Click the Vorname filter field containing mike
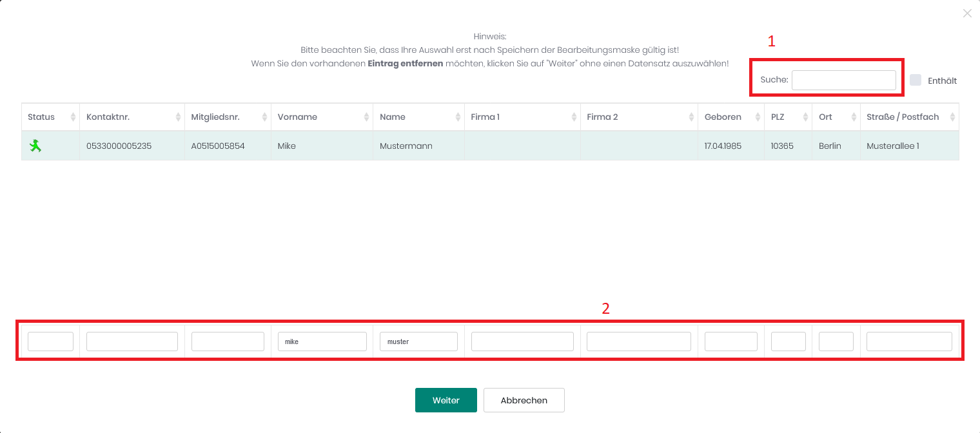The height and width of the screenshot is (433, 980). (322, 342)
